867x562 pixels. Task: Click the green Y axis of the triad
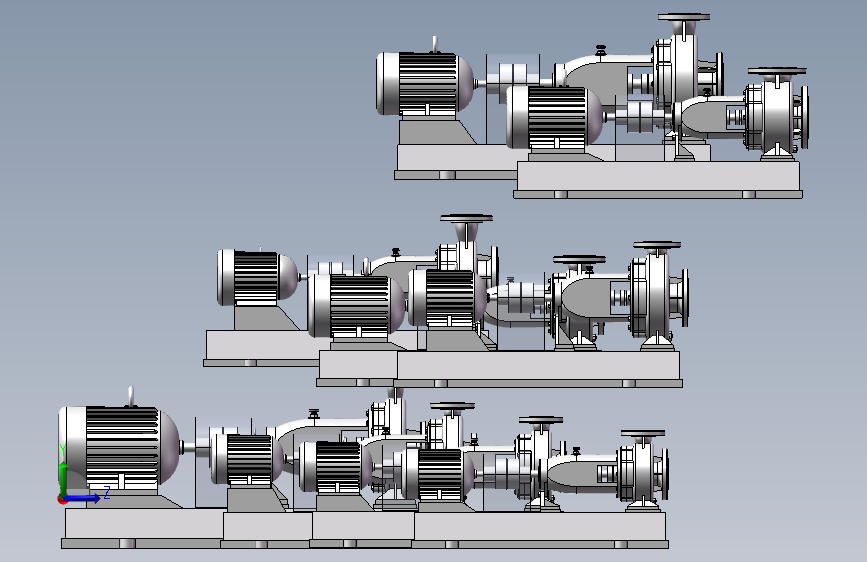pos(63,479)
